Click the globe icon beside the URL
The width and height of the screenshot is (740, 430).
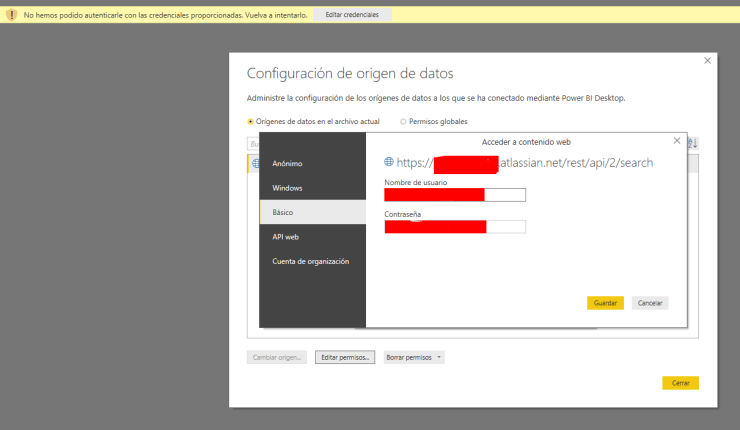tap(389, 162)
